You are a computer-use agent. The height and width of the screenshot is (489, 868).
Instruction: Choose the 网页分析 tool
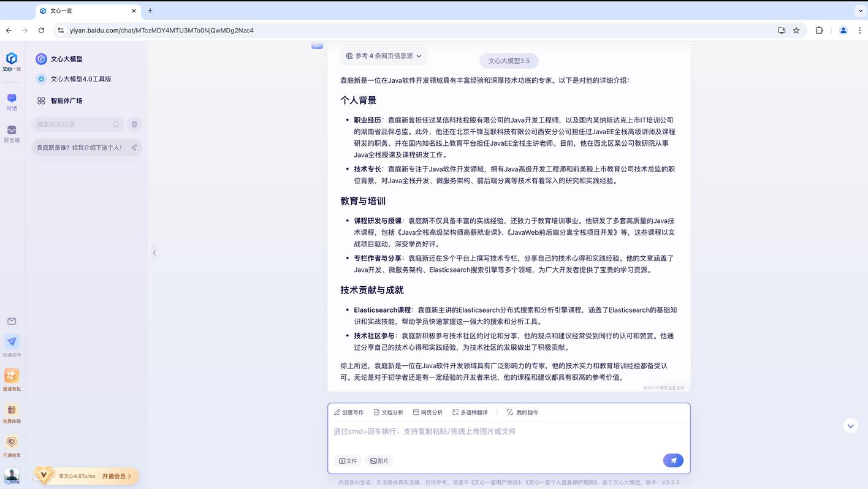tap(428, 412)
